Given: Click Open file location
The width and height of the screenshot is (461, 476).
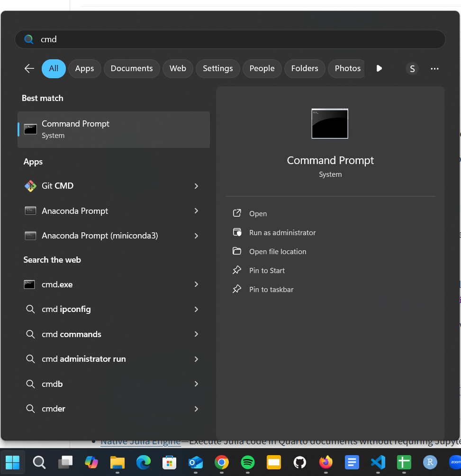Looking at the screenshot, I should point(278,252).
